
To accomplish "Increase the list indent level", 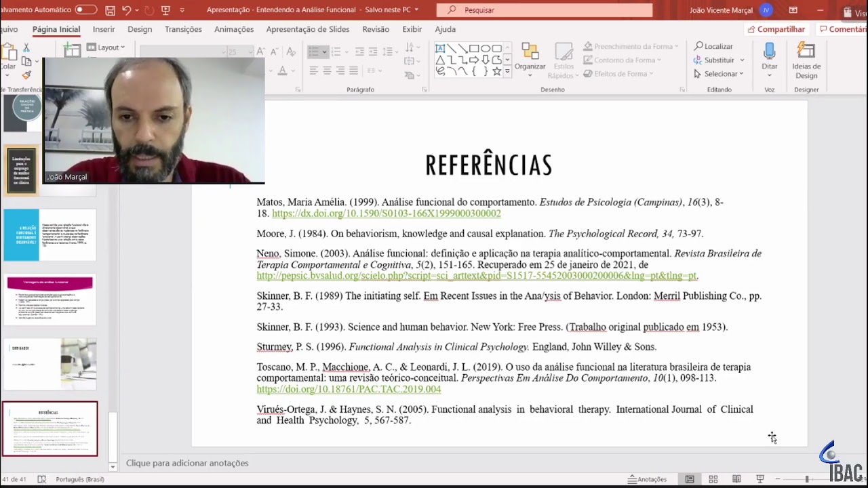I will point(374,52).
